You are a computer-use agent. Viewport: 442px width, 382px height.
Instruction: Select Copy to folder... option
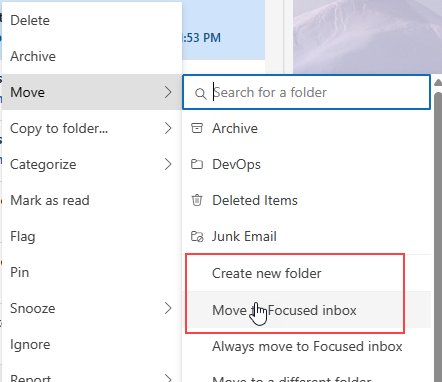coord(92,128)
